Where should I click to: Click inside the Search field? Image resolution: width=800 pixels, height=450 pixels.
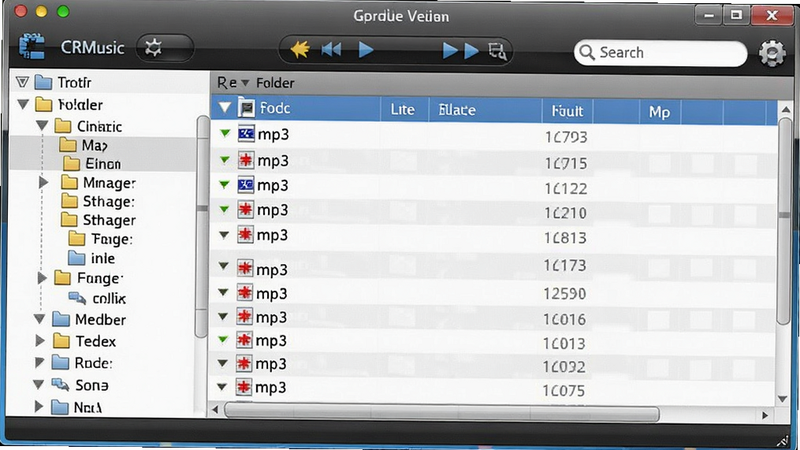pos(660,53)
